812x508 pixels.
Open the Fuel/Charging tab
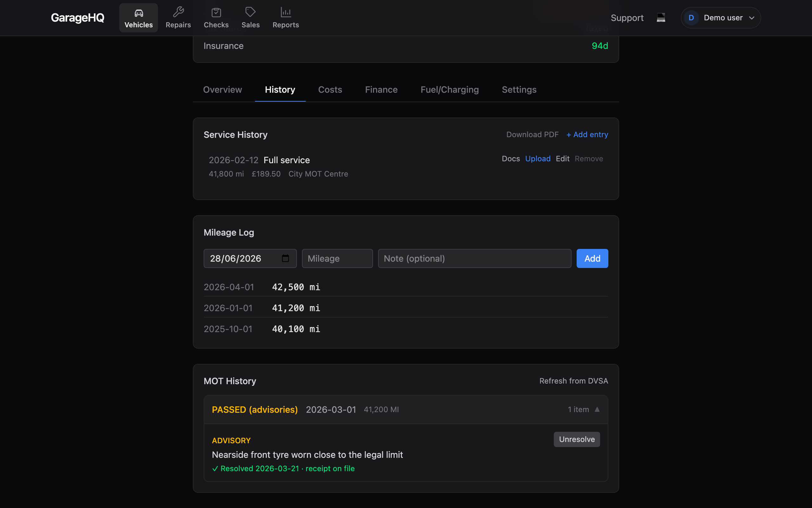pyautogui.click(x=449, y=89)
